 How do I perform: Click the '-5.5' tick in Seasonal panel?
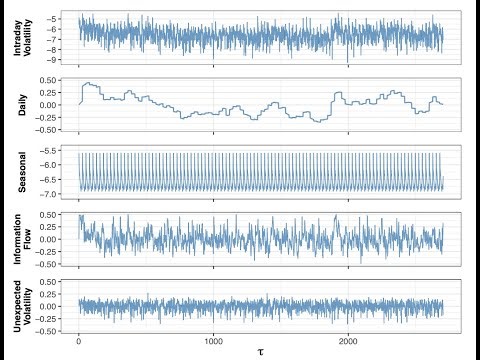[49, 151]
